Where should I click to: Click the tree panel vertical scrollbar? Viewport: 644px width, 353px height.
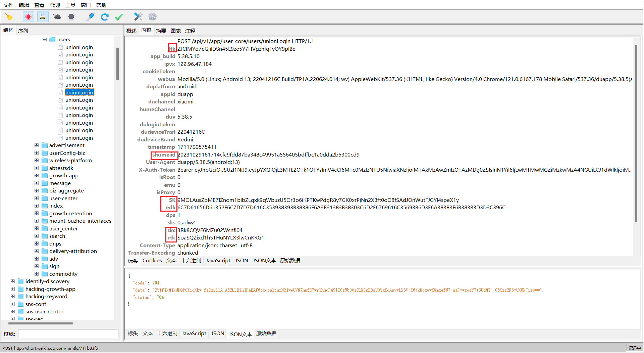pyautogui.click(x=117, y=64)
